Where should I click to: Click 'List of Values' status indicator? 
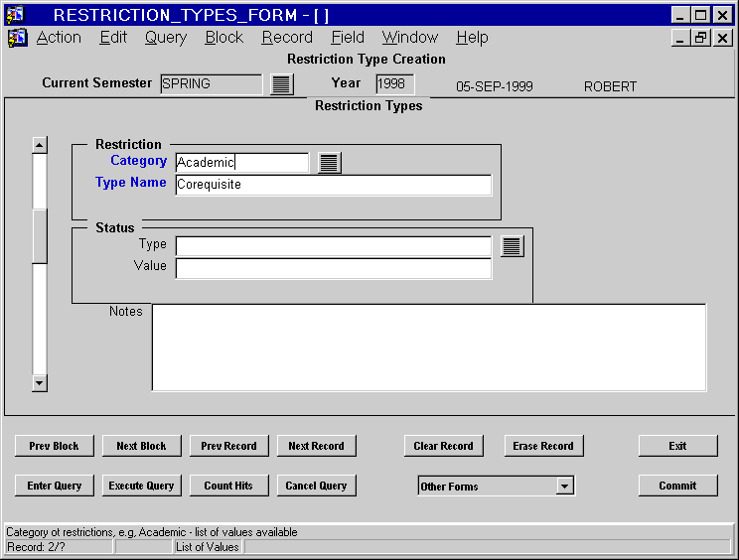point(208,547)
